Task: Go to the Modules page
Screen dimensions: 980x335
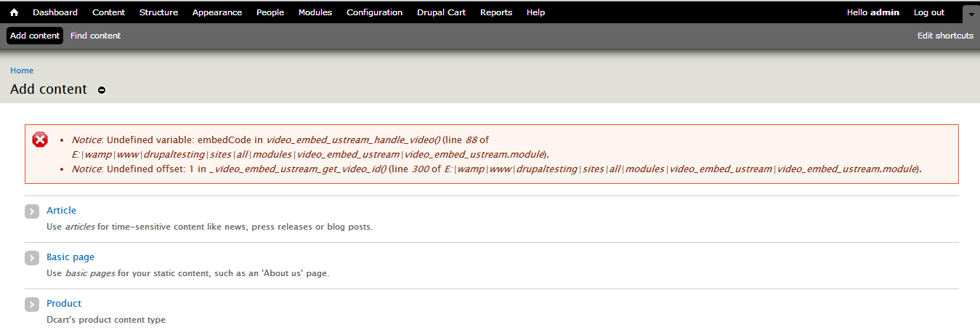Action: pyautogui.click(x=315, y=12)
